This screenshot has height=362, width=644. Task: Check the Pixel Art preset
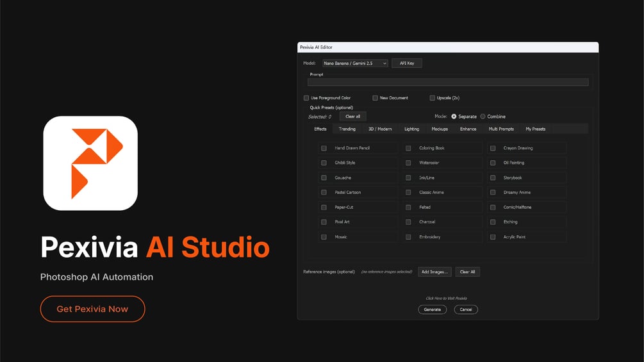(x=324, y=222)
